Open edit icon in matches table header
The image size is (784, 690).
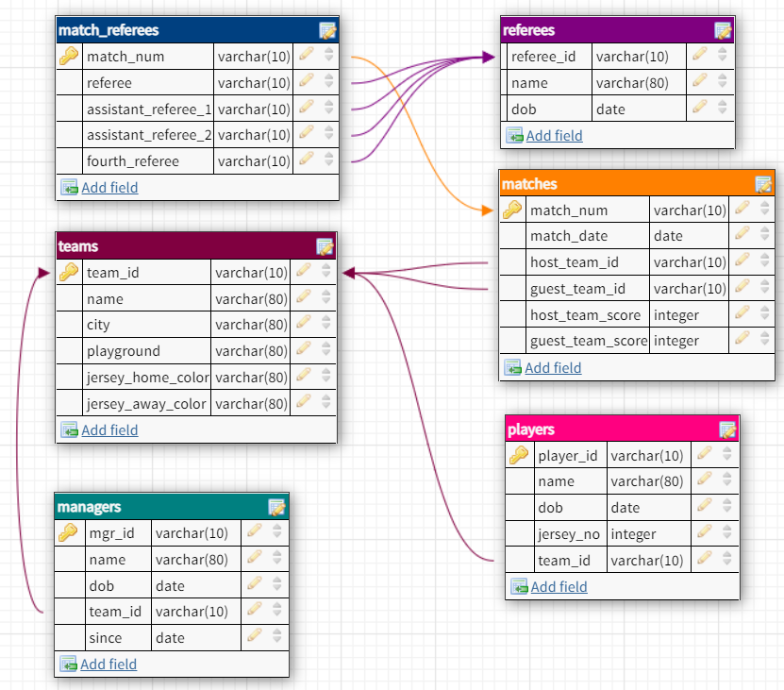[x=763, y=184]
